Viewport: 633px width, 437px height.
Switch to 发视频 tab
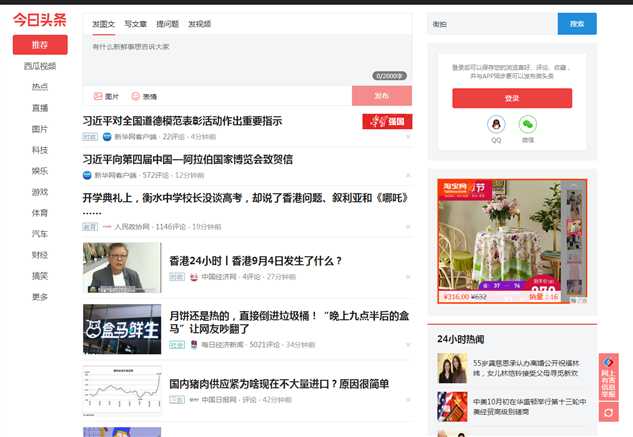pos(199,24)
